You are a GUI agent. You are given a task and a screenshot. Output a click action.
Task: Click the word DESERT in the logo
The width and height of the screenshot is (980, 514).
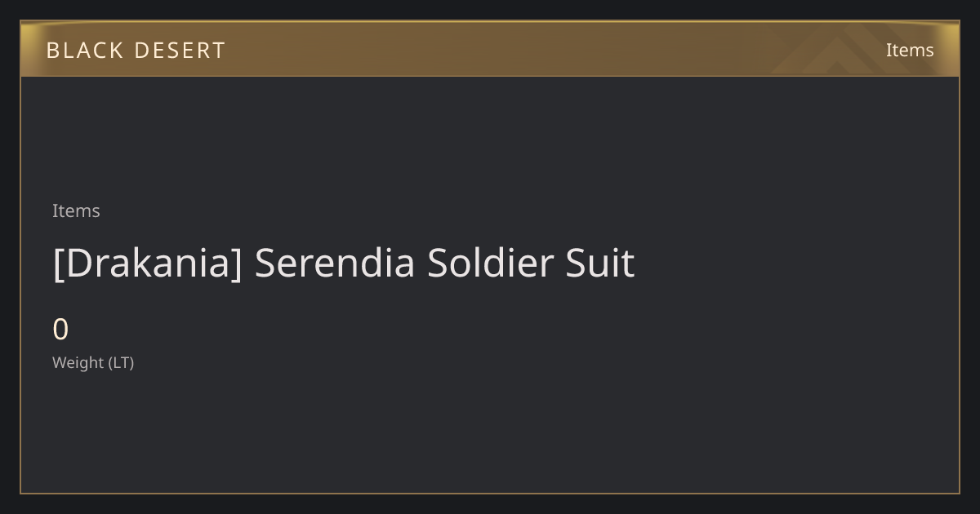pyautogui.click(x=179, y=50)
